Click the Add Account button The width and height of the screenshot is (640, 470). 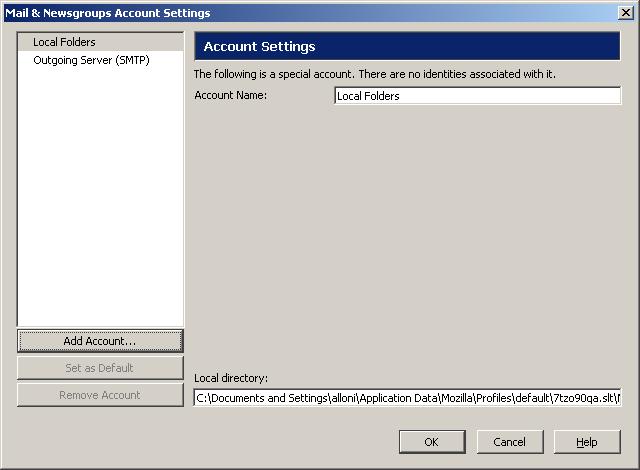pyautogui.click(x=100, y=341)
